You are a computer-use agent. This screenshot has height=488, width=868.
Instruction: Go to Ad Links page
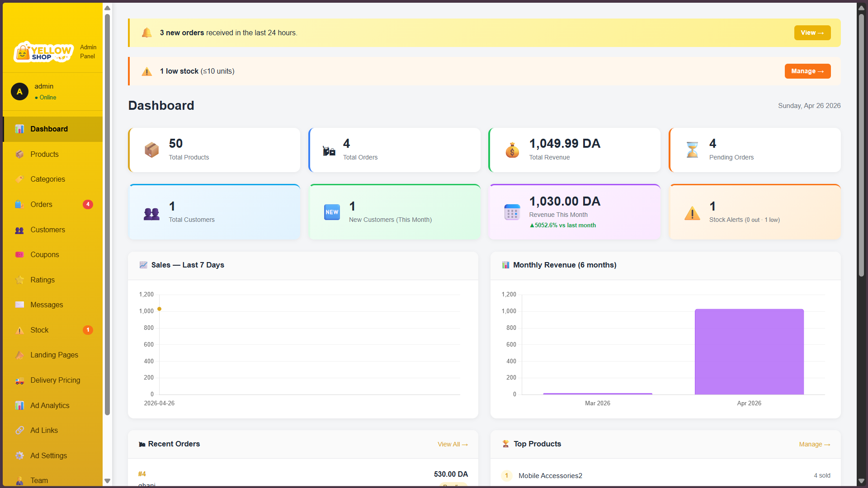coord(53,431)
